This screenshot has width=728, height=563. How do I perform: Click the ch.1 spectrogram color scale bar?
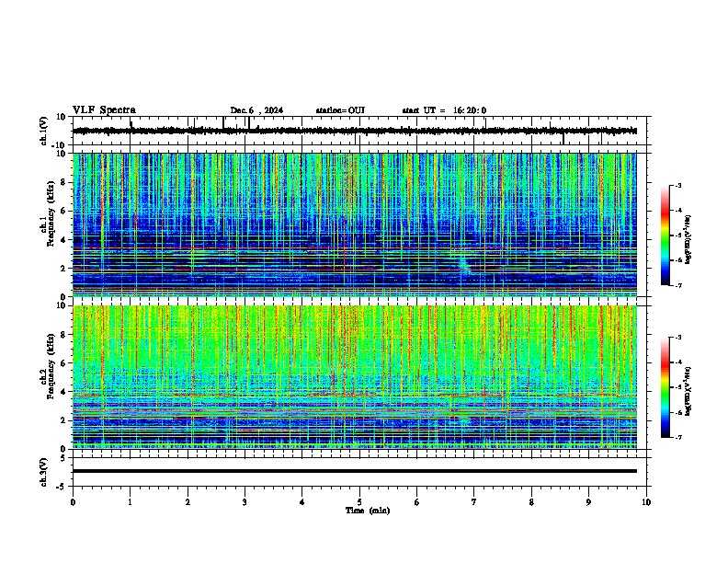pos(665,236)
